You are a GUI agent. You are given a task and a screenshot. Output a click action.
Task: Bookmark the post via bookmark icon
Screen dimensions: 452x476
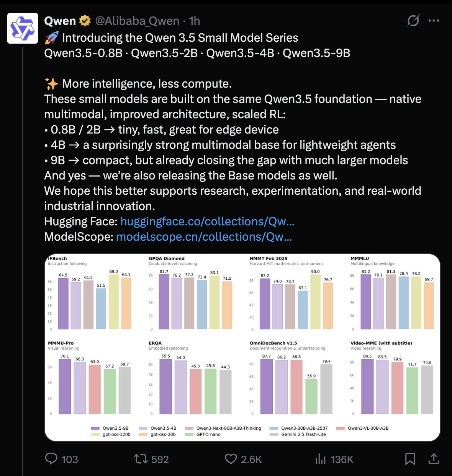(411, 459)
